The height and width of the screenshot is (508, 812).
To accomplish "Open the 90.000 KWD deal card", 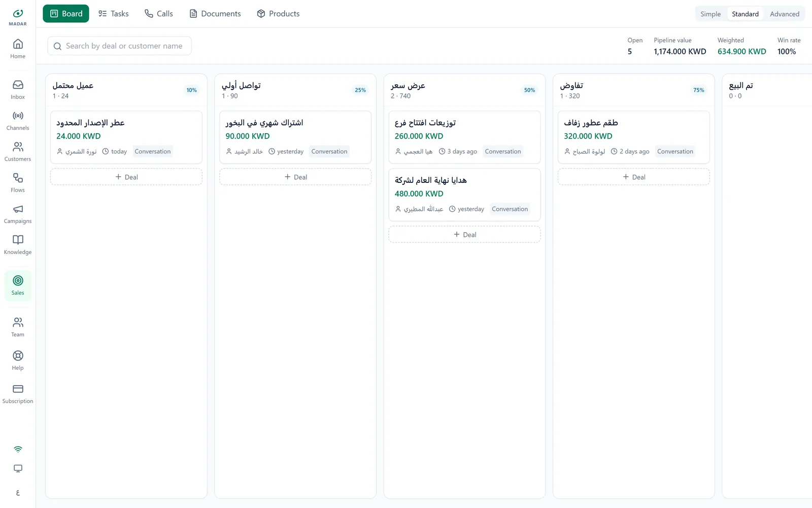I will coord(295,137).
